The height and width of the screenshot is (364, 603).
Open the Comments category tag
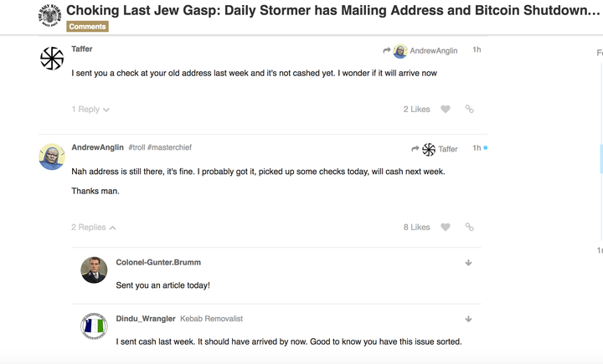(x=87, y=27)
